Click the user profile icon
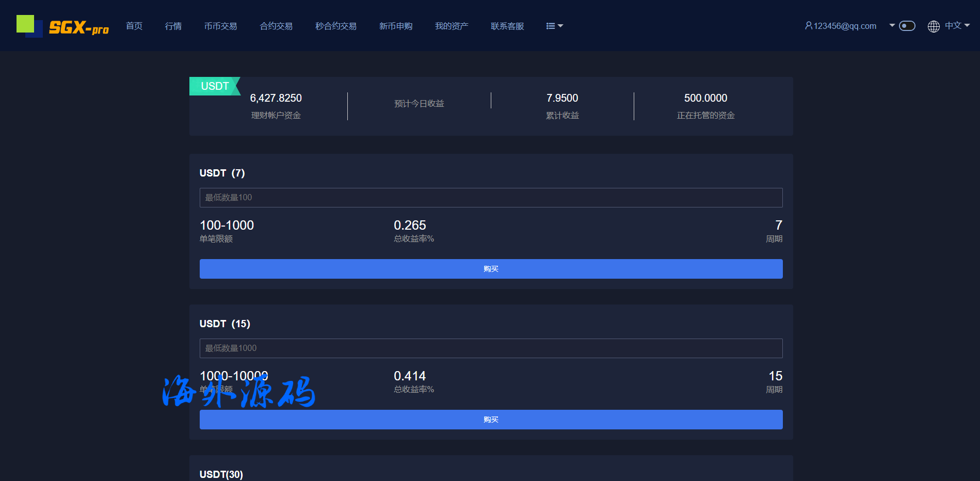The image size is (980, 481). click(x=808, y=26)
